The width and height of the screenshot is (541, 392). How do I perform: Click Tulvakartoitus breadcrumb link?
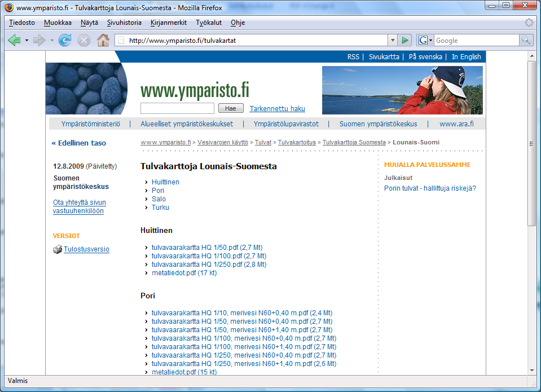297,142
